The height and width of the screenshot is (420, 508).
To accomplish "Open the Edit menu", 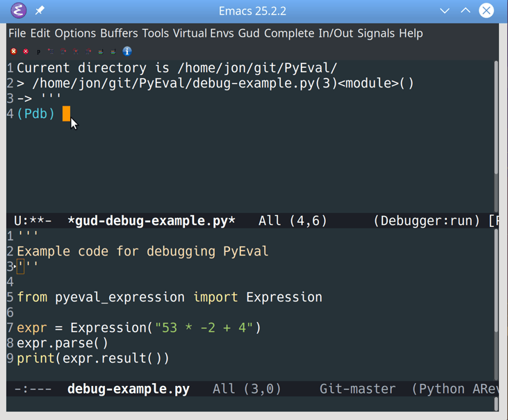I will [x=40, y=33].
